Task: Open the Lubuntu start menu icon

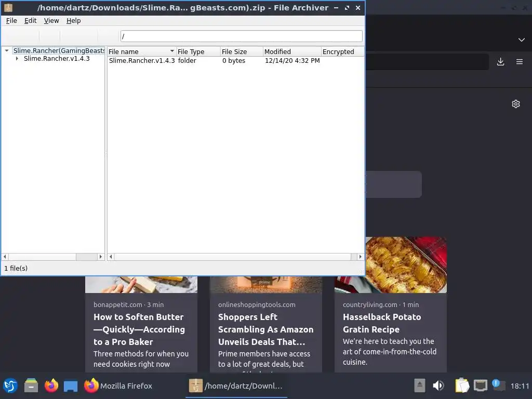Action: [10, 386]
